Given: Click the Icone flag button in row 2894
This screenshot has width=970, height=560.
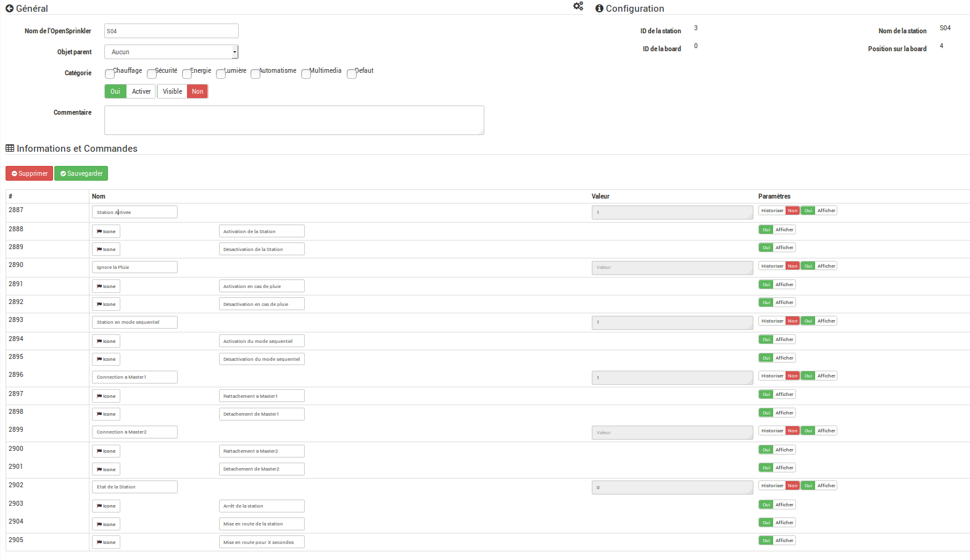Looking at the screenshot, I should (106, 341).
